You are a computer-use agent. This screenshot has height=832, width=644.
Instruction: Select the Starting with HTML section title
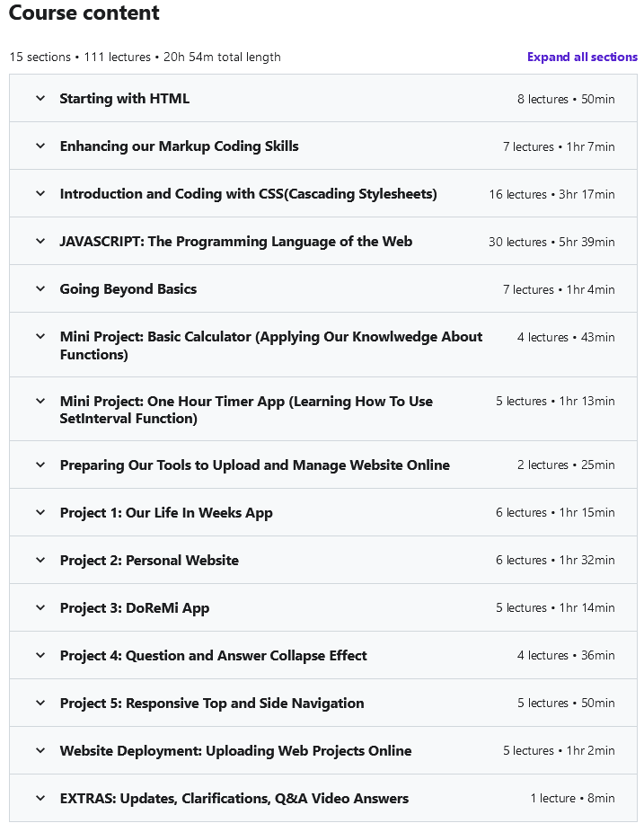[x=126, y=99]
